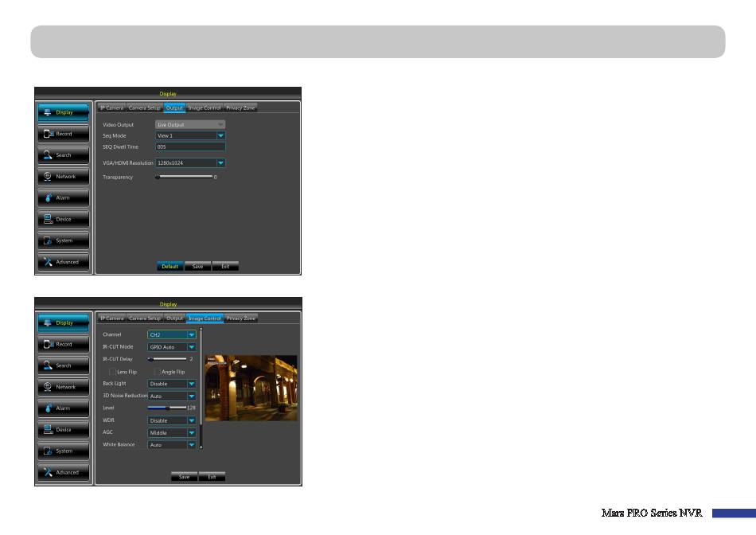The image size is (756, 535).
Task: Open Advanced tools icon in lower window sidebar
Action: pyautogui.click(x=48, y=472)
